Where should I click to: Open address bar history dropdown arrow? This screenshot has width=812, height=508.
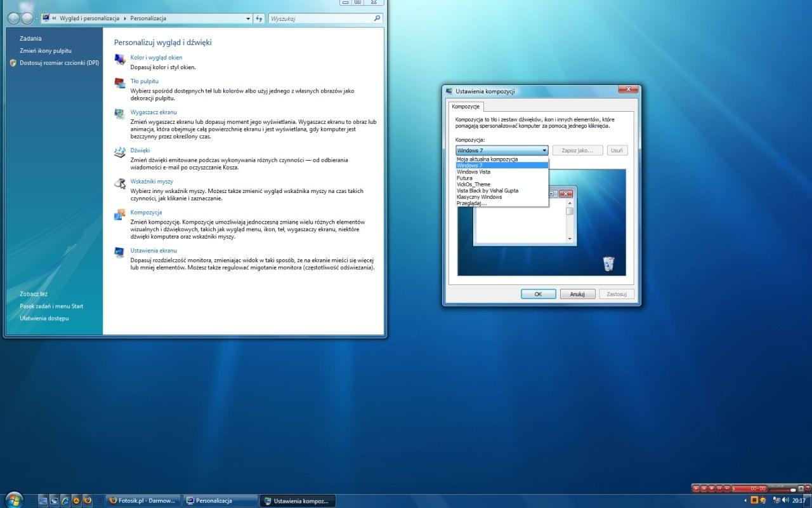coord(249,18)
